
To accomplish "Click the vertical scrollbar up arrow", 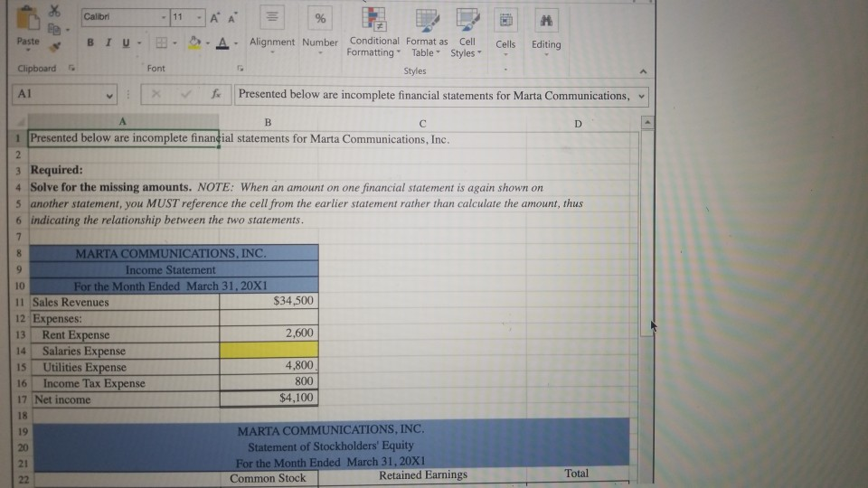I will 647,122.
